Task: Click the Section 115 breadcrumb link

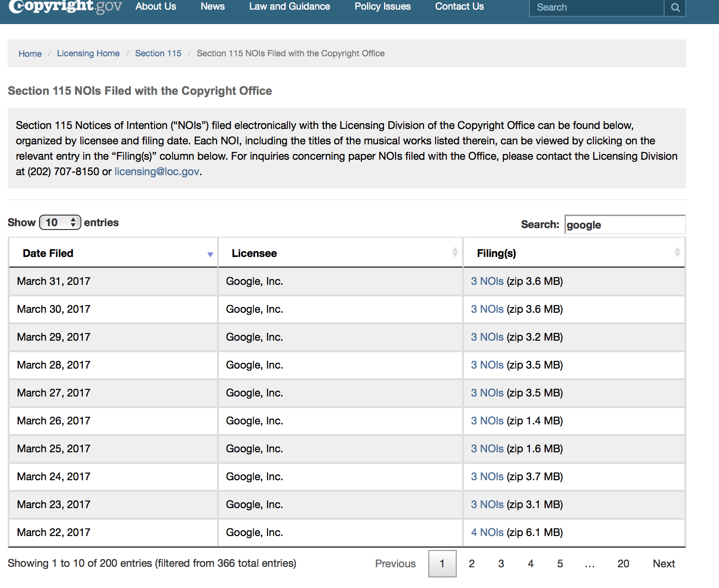Action: [x=158, y=53]
